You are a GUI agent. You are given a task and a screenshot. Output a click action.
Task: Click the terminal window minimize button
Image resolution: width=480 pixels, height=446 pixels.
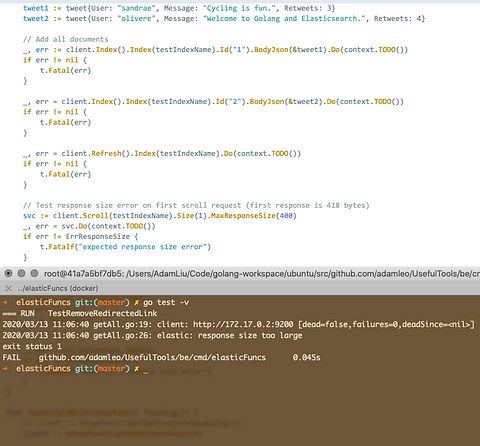(x=21, y=274)
